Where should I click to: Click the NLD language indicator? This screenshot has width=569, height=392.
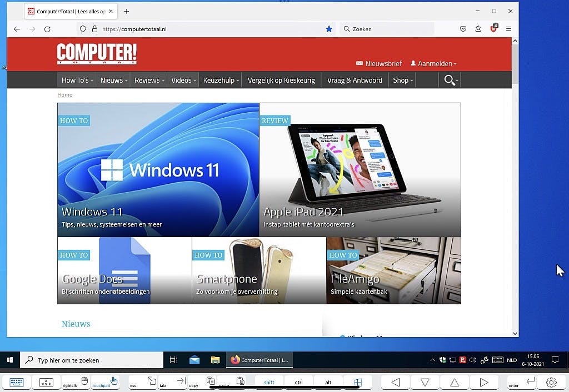click(512, 360)
